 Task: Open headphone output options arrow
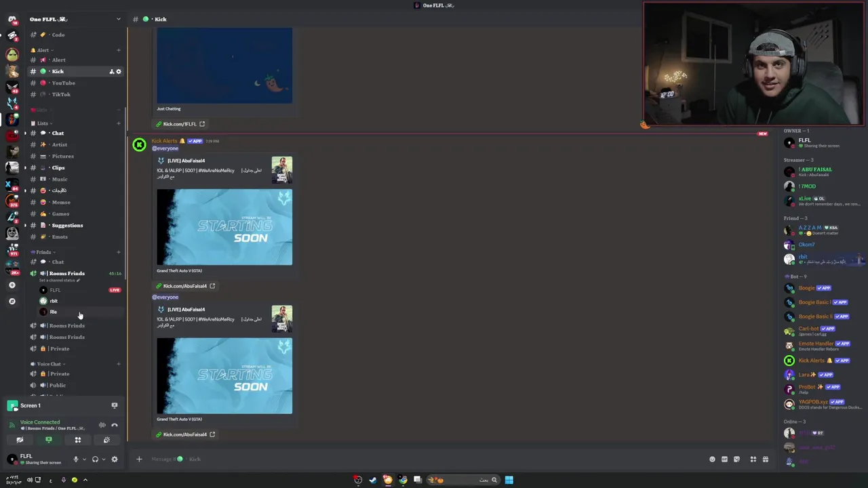[x=104, y=459]
